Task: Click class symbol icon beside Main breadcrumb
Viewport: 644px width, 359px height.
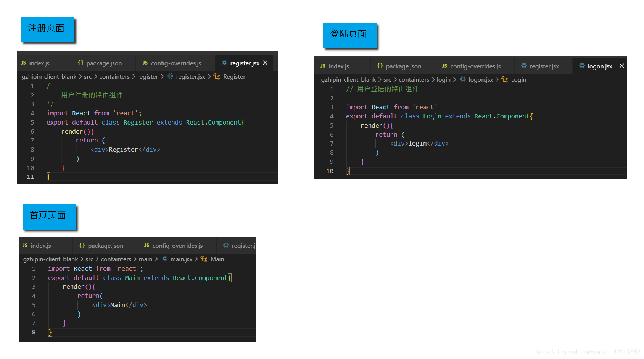Action: (204, 259)
